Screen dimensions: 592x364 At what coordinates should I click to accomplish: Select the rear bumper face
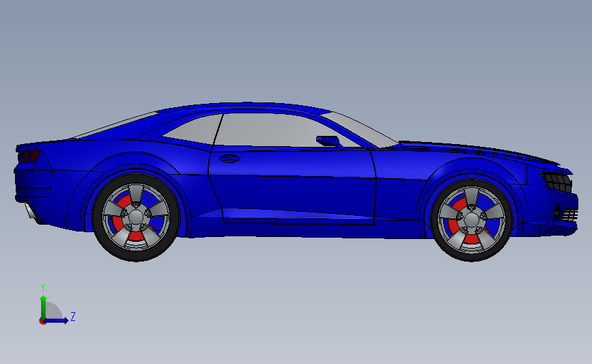[x=33, y=184]
